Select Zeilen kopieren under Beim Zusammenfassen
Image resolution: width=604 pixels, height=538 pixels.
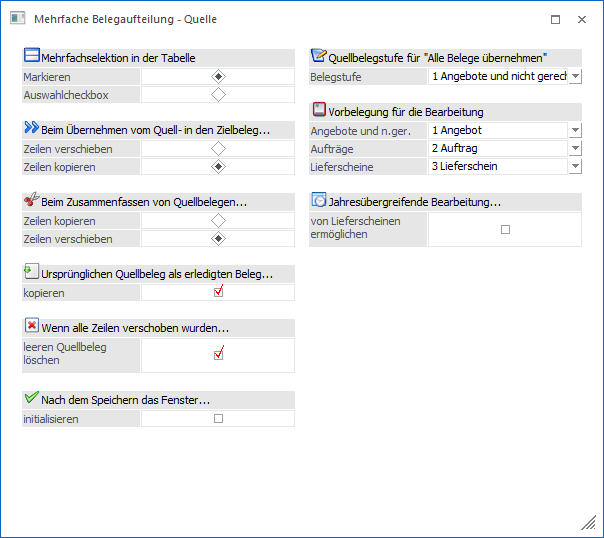click(x=218, y=220)
